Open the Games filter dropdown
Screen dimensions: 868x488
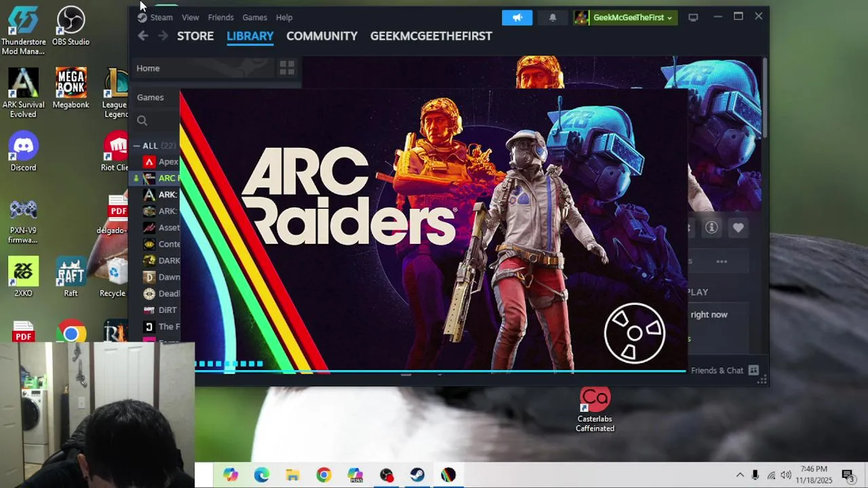[x=151, y=98]
